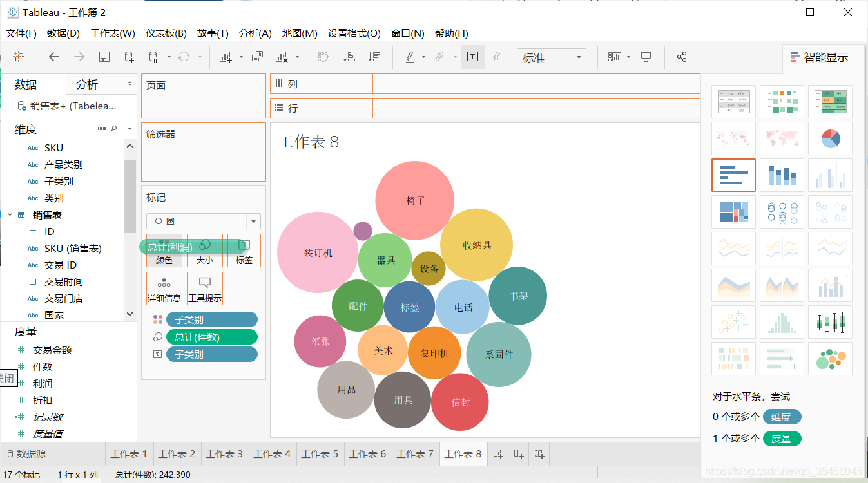
Task: Select the histogram chart in 智能显示
Action: (782, 322)
